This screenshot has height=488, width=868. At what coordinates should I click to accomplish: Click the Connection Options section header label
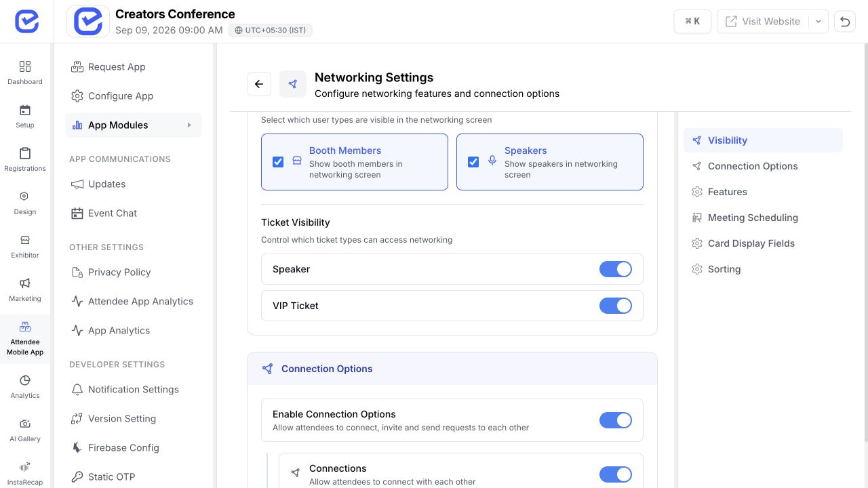pos(327,369)
